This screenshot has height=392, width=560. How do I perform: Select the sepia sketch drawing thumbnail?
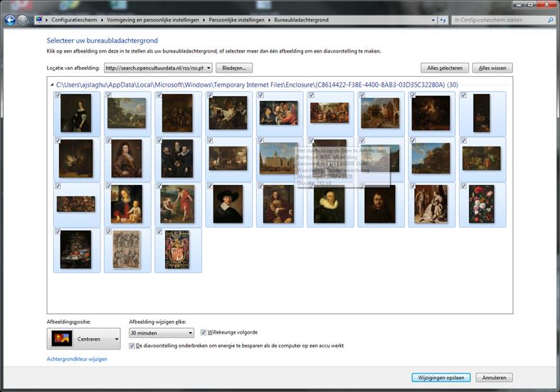(x=127, y=250)
